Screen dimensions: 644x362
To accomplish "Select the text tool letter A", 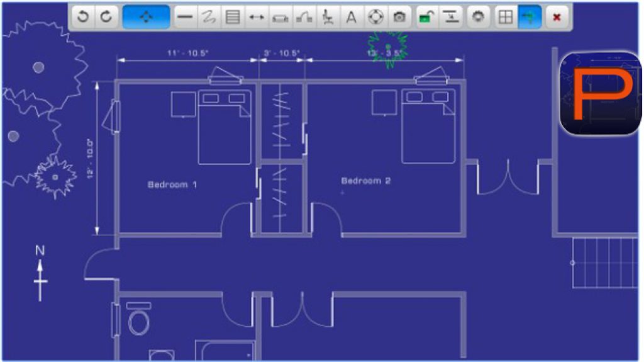I will (x=351, y=17).
